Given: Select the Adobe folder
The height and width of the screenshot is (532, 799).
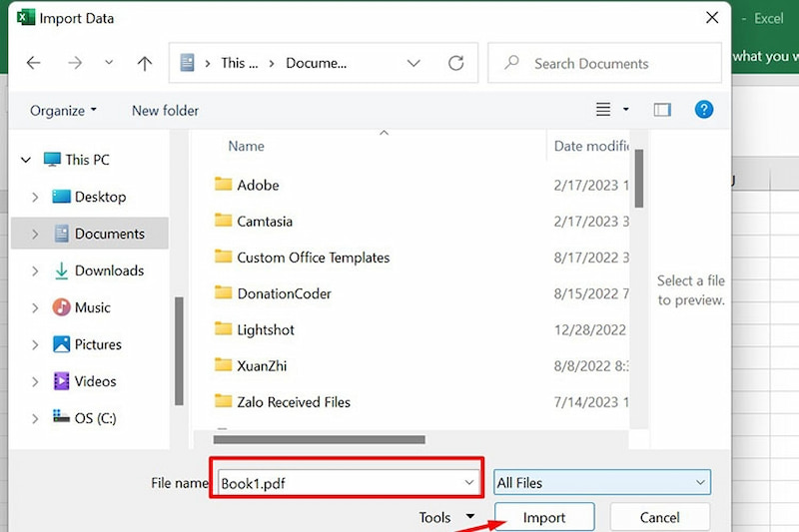Looking at the screenshot, I should (x=258, y=185).
